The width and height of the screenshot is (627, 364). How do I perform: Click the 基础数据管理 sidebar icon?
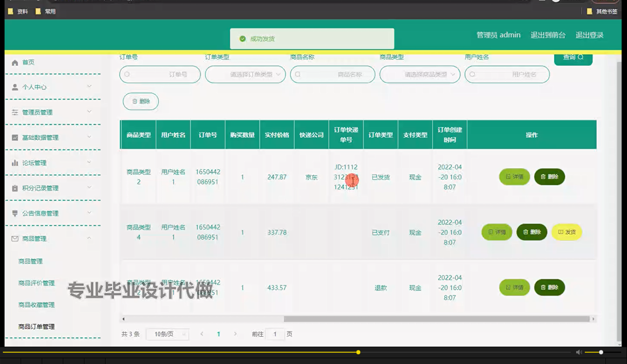tap(14, 137)
